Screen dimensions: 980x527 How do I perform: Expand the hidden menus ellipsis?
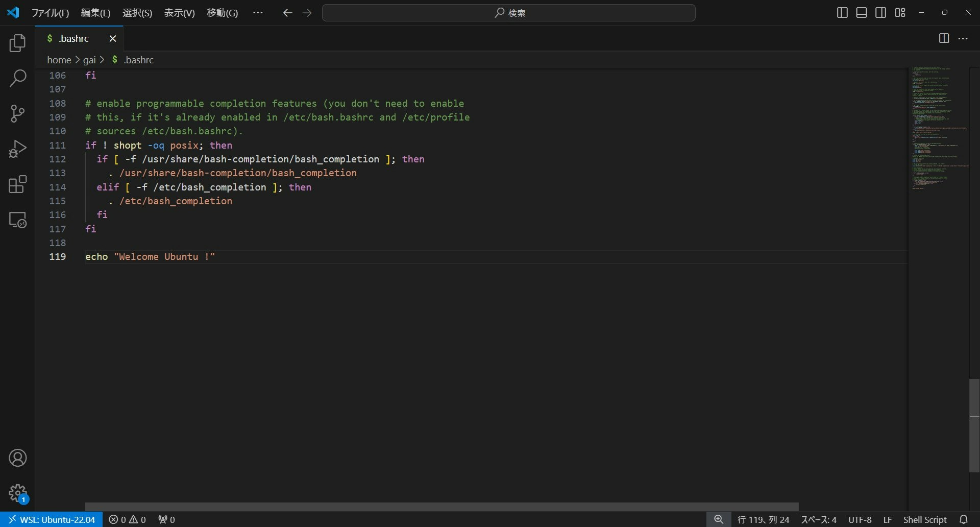258,13
